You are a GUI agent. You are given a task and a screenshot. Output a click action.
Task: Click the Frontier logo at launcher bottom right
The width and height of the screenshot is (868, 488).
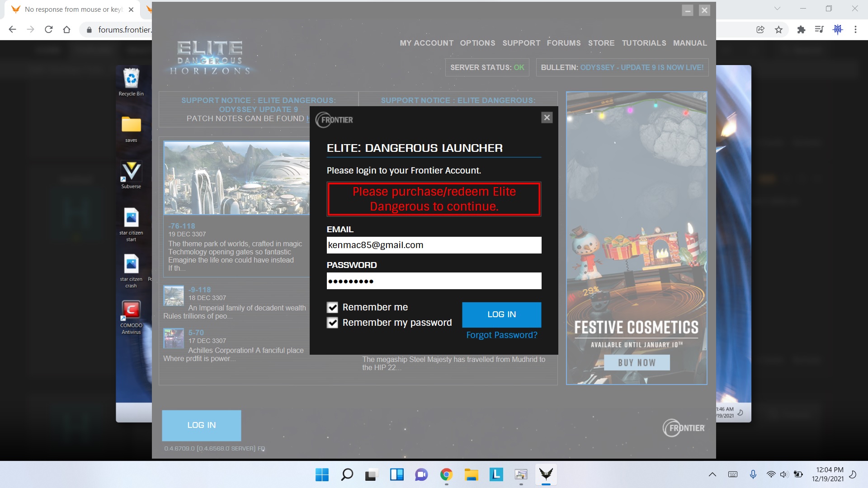pos(684,428)
